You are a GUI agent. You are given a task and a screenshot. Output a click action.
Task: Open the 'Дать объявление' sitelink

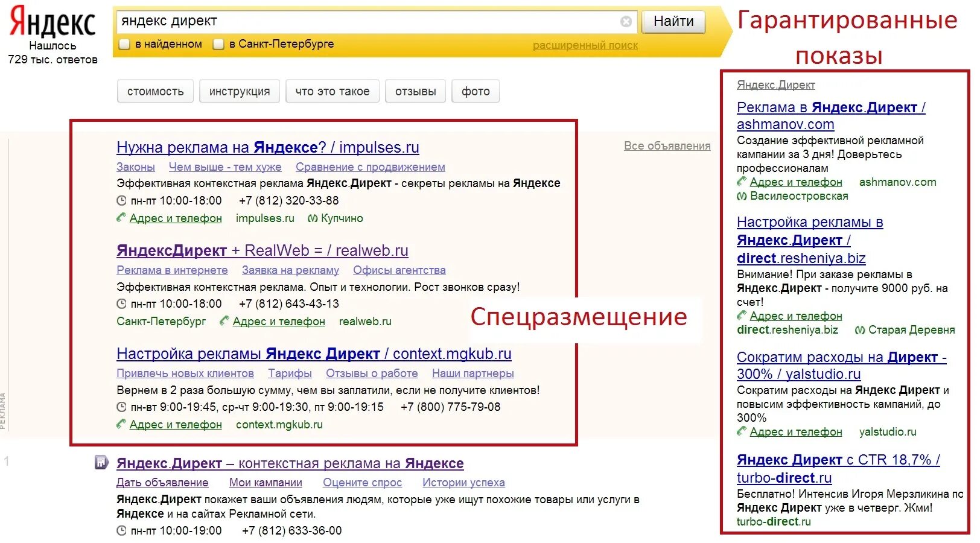[162, 483]
